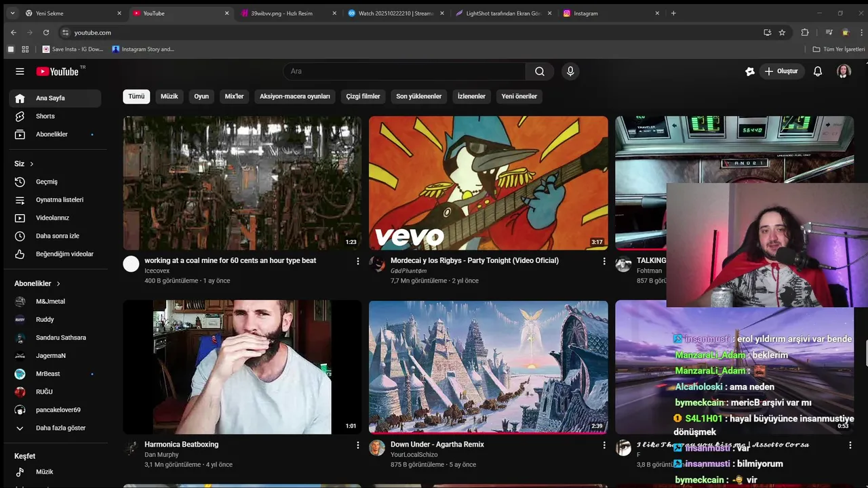Click the YouTube logo
868x488 pixels.
[58, 71]
